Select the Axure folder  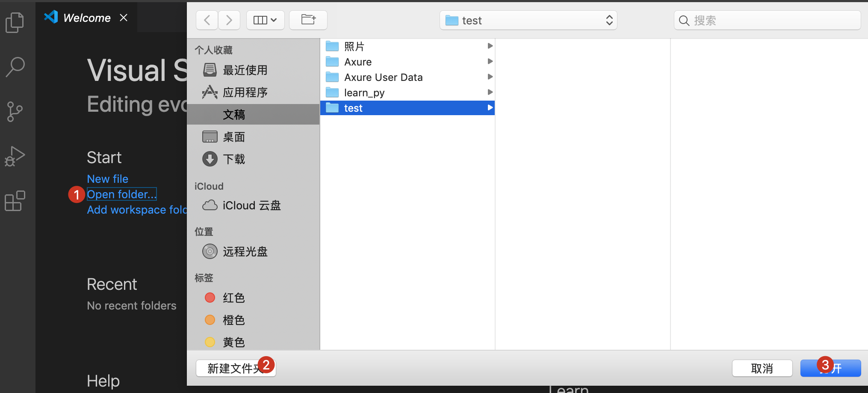tap(407, 62)
